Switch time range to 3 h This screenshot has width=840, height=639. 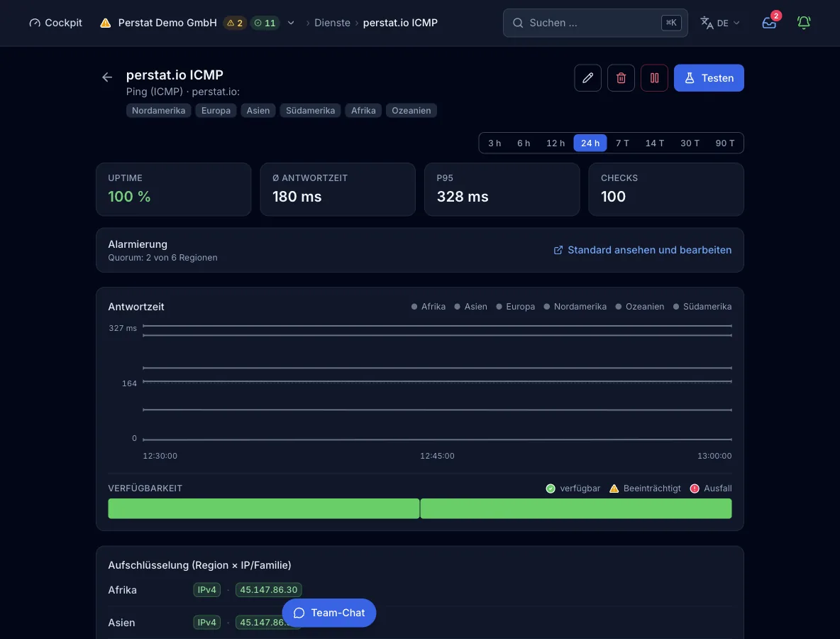(x=494, y=143)
